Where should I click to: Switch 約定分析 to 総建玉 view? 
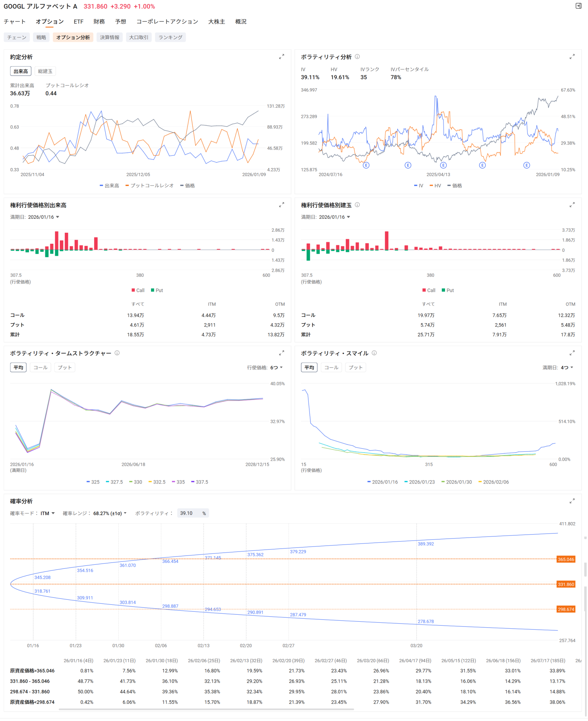45,71
